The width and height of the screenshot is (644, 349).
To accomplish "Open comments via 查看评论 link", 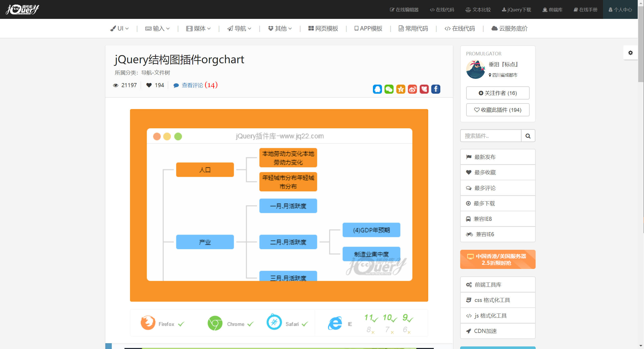I will pos(192,85).
